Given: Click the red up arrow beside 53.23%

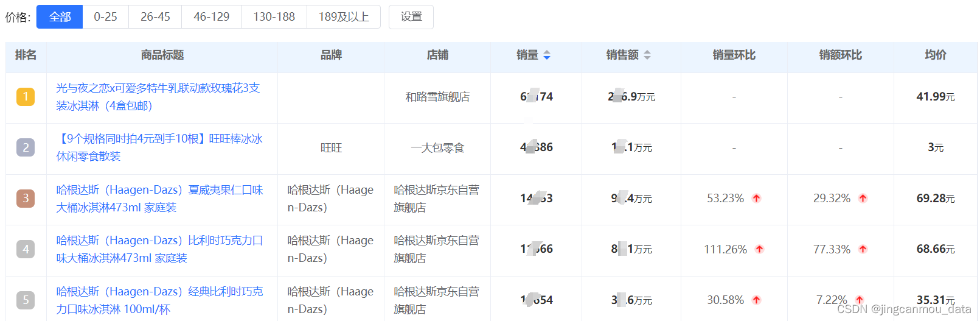Looking at the screenshot, I should [x=756, y=199].
